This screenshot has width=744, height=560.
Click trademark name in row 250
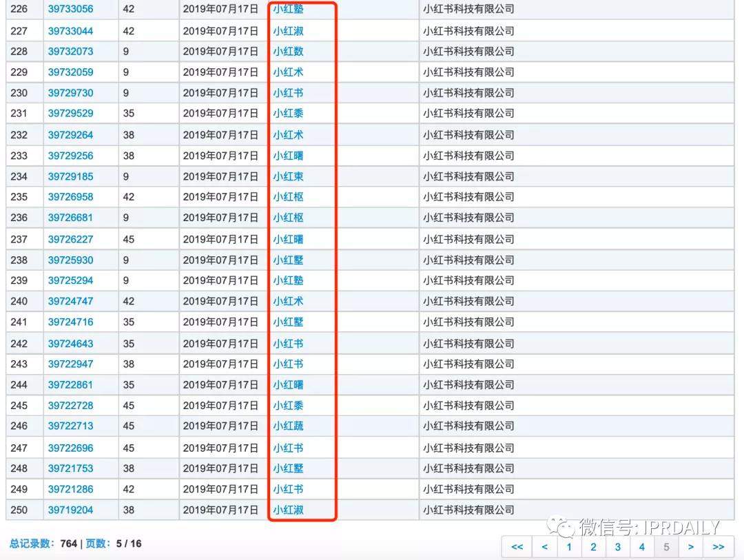[x=288, y=510]
